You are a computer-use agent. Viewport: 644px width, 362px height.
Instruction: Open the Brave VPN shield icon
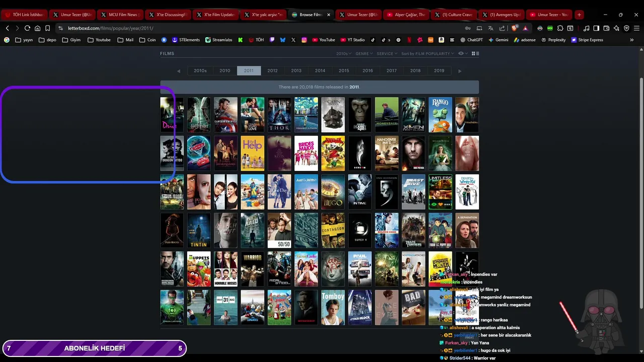tap(626, 28)
